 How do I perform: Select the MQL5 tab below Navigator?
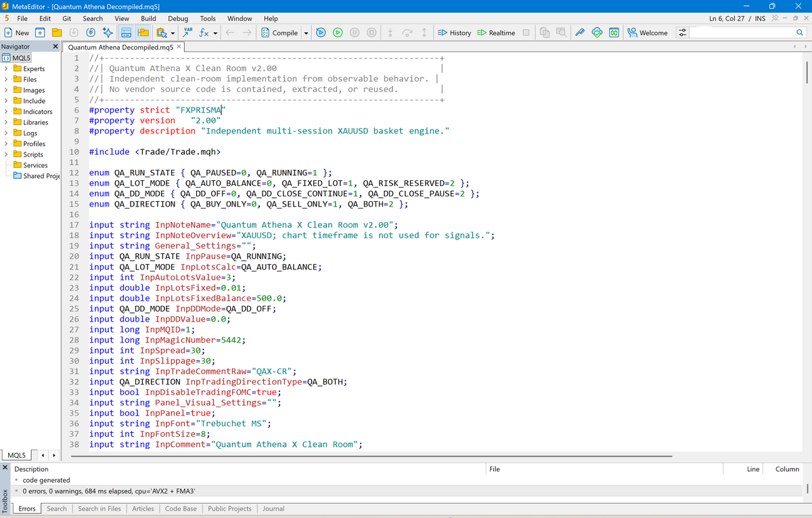[x=16, y=454]
